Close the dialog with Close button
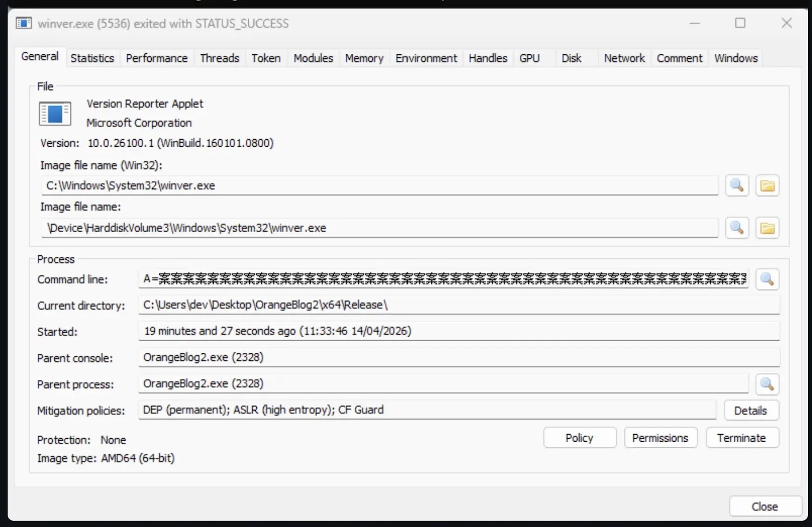 pos(765,506)
